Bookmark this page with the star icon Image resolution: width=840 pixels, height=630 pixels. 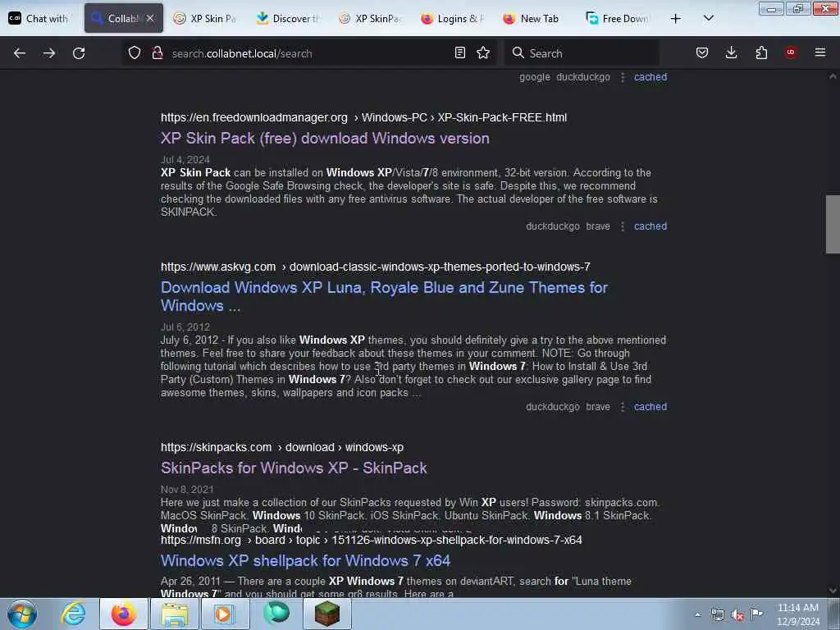pos(483,52)
